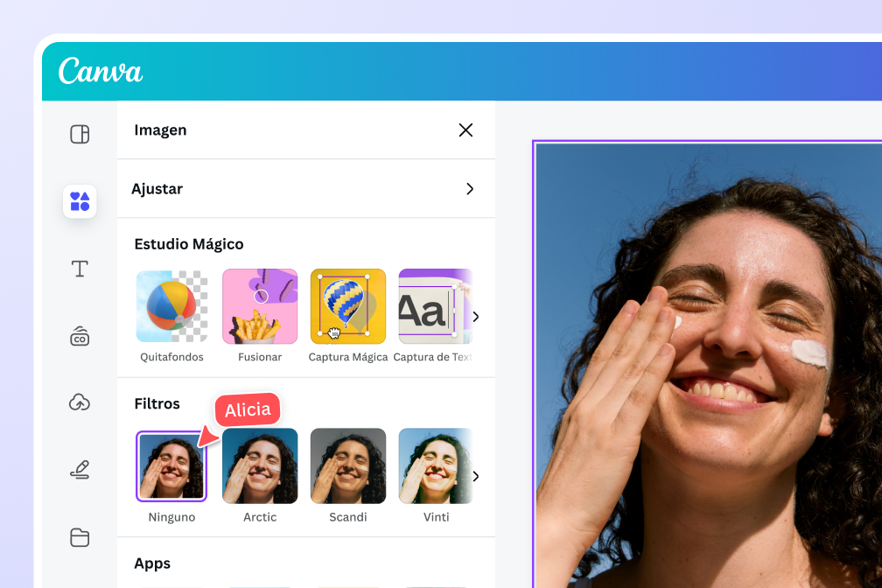
Task: Select the Draw tool icon
Action: pos(80,470)
